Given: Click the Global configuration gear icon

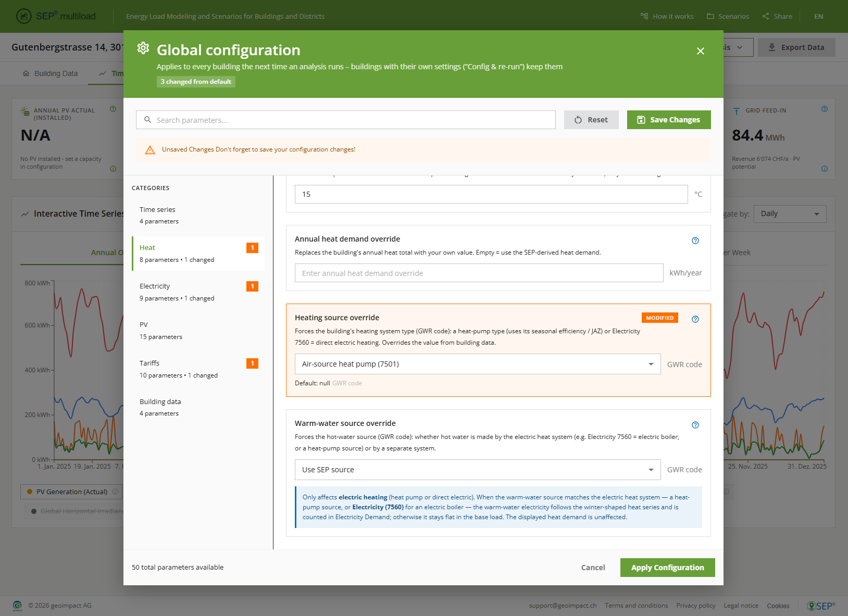Looking at the screenshot, I should (143, 48).
